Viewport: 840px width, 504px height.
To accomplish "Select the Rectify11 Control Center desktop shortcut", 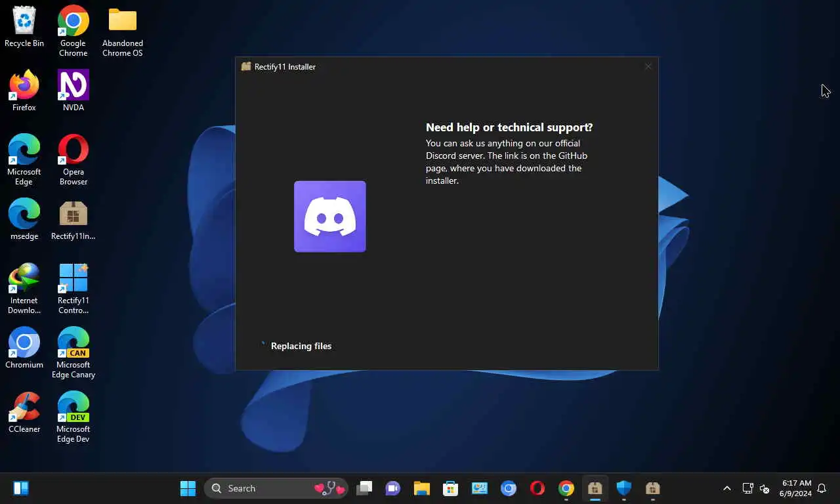I will click(x=73, y=289).
